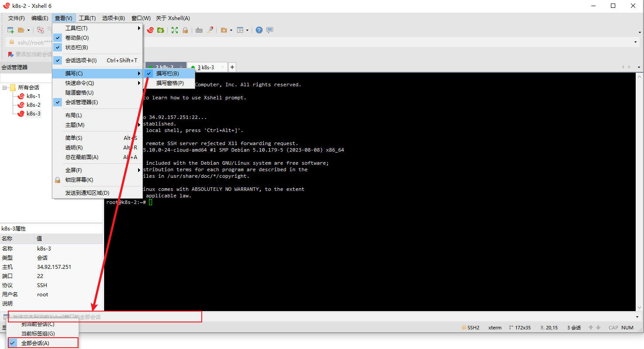The height and width of the screenshot is (349, 644).
Task: Click the keyboard key mapping toolbar icon
Action: [199, 30]
